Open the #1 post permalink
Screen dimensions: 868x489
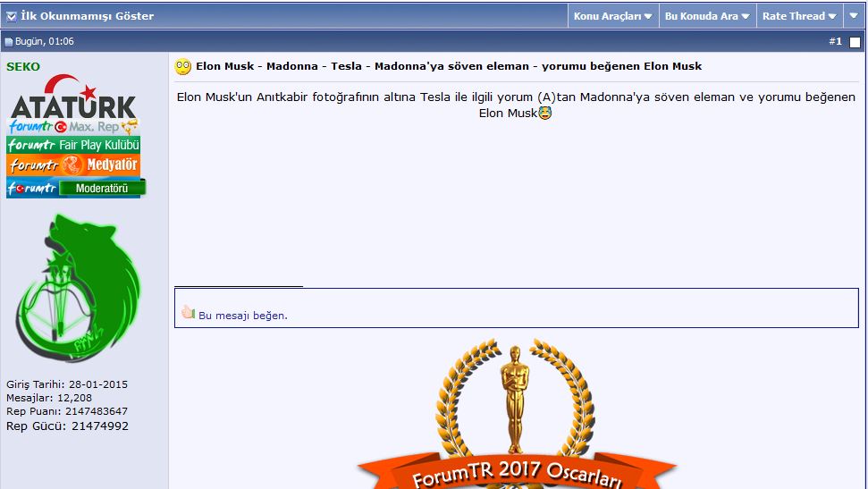[x=835, y=41]
